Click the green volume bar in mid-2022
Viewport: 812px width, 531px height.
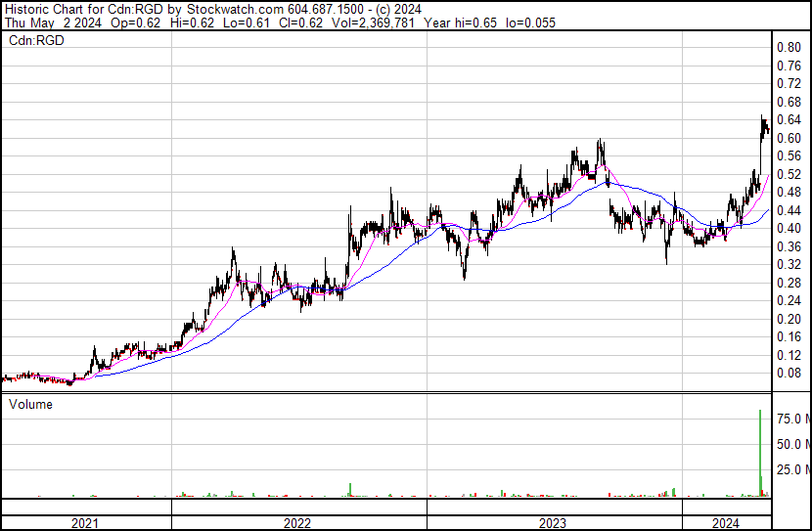coord(350,490)
